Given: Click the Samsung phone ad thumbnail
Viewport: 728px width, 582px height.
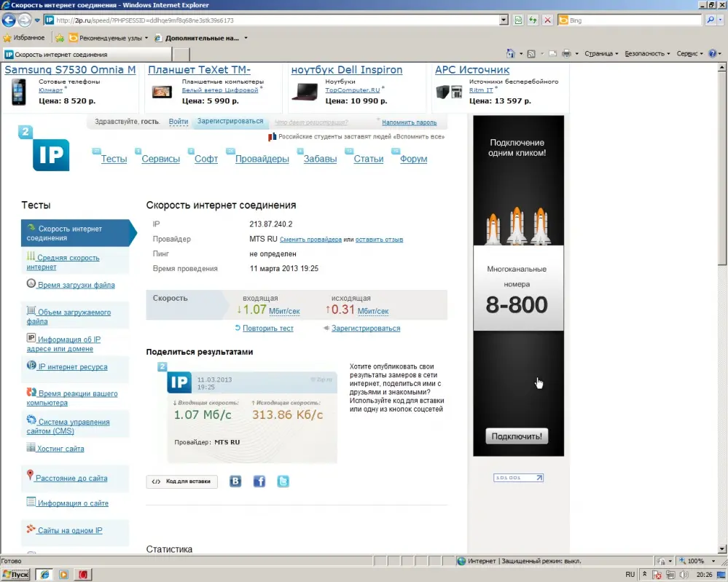Looking at the screenshot, I should point(18,92).
